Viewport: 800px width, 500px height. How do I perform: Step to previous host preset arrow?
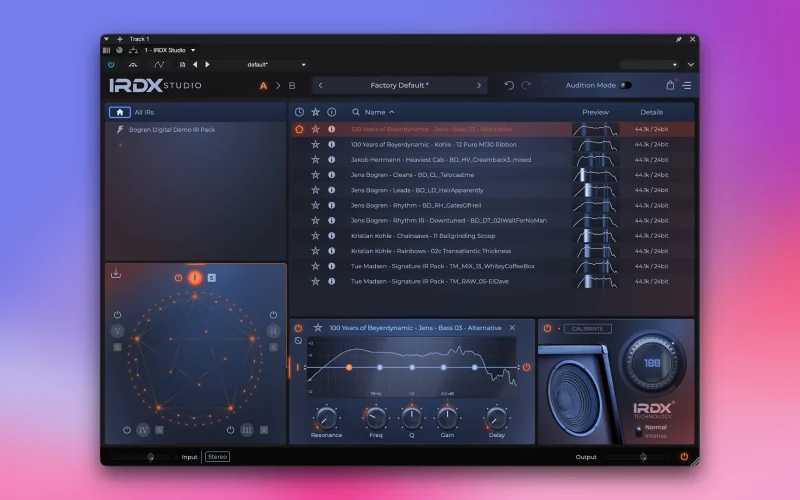click(195, 65)
